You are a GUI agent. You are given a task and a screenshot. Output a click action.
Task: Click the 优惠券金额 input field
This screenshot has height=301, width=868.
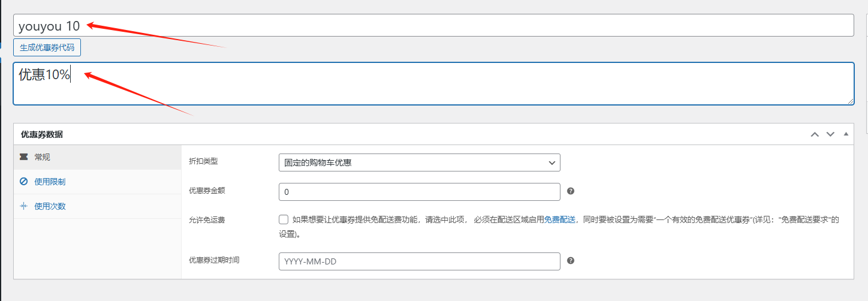tap(419, 192)
